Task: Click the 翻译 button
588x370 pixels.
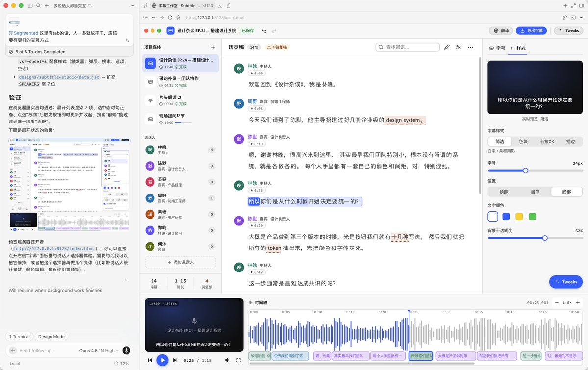Action: pos(501,31)
